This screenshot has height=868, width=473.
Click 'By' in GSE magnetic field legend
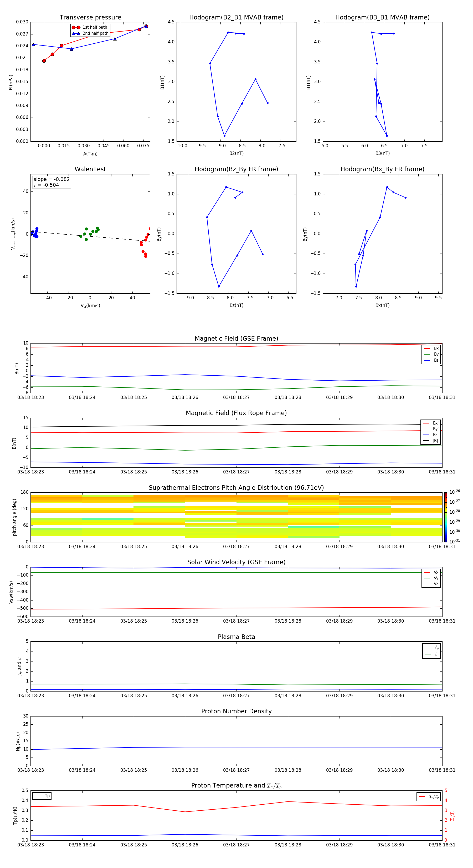point(431,354)
